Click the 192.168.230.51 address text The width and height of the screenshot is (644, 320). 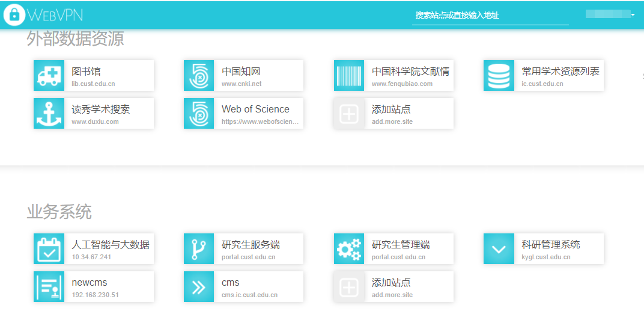[x=96, y=295]
